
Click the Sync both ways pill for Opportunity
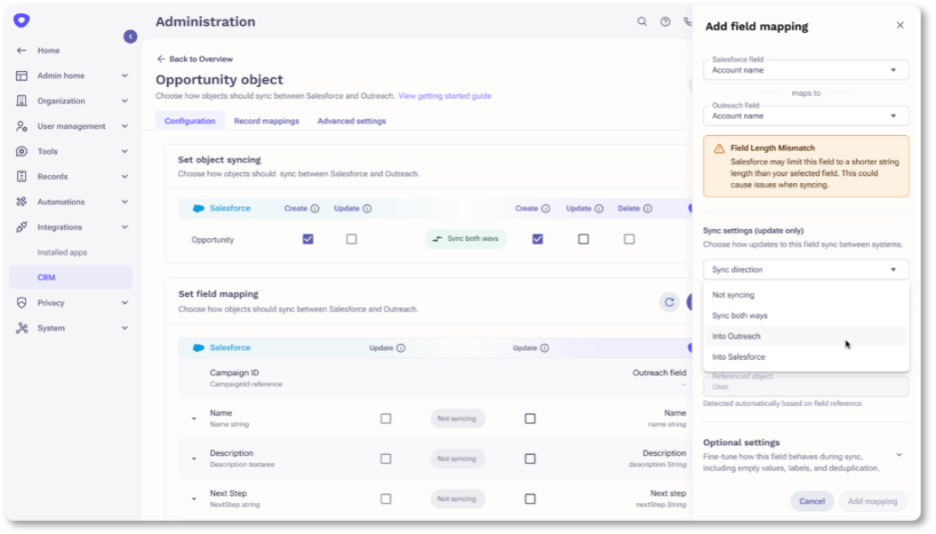pos(466,239)
